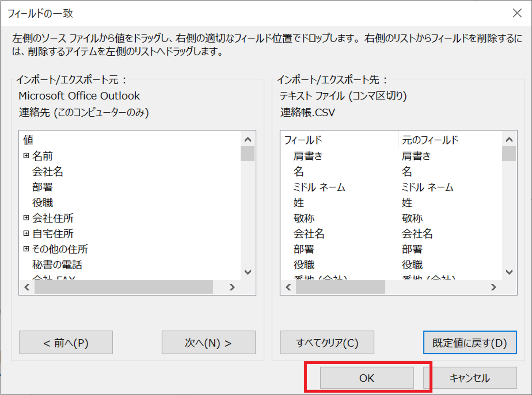
Task: Close the フィールドの一致 dialog
Action: 517,13
